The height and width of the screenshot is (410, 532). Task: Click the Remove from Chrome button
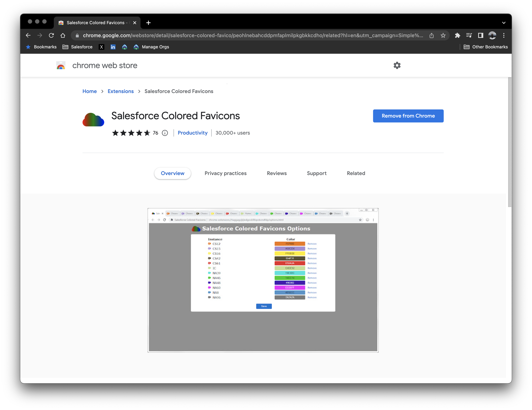tap(408, 116)
